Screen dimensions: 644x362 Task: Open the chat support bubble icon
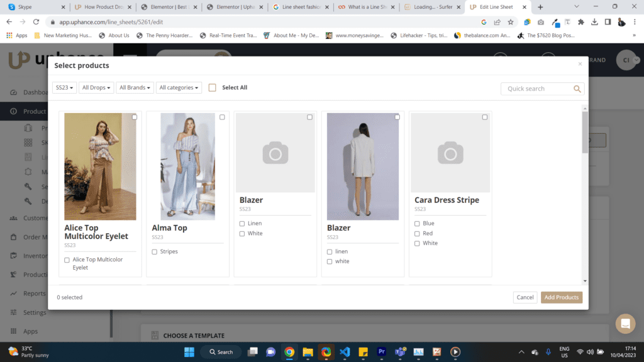point(625,324)
